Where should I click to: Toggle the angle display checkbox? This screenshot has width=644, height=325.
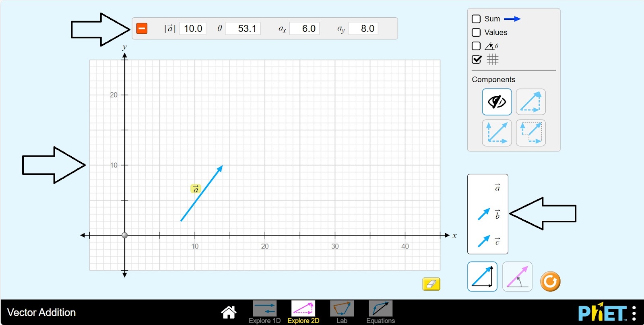coord(476,46)
